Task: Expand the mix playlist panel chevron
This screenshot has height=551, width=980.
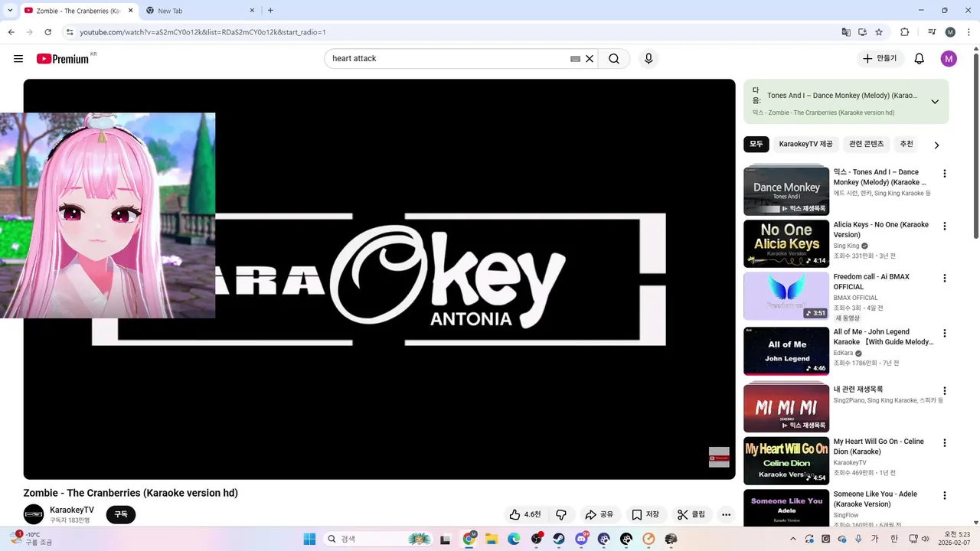Action: (x=935, y=102)
